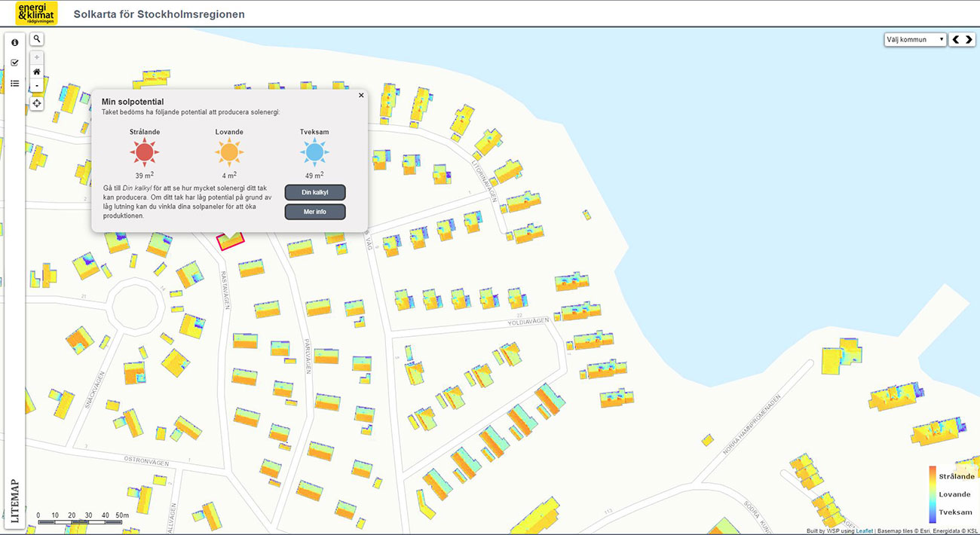This screenshot has height=535, width=980.
Task: Reset map to the home view
Action: [37, 72]
